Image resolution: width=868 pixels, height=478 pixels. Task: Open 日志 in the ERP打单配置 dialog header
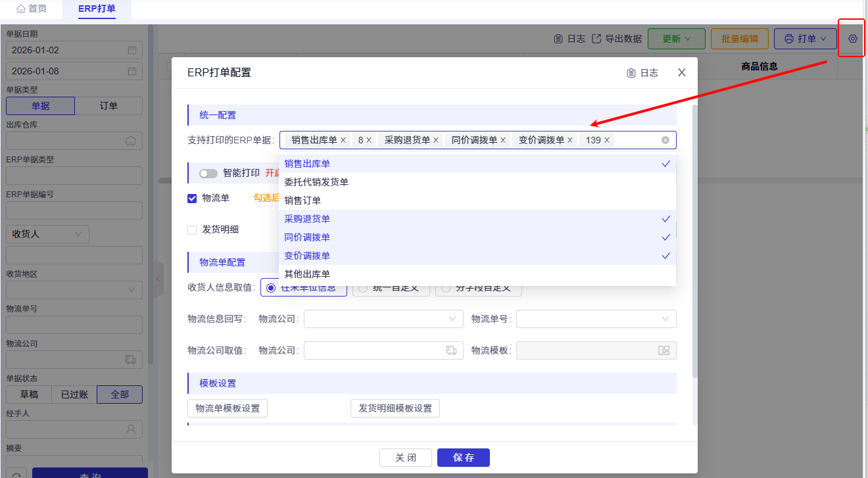[x=642, y=73]
